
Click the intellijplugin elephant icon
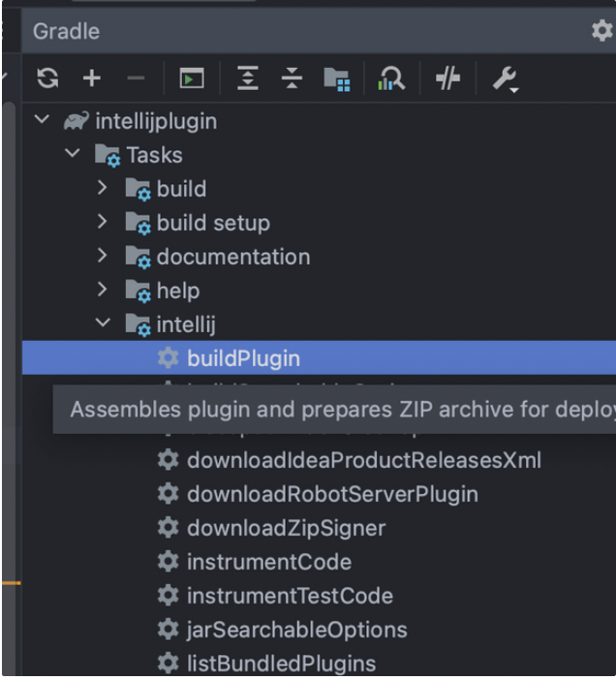[x=77, y=120]
